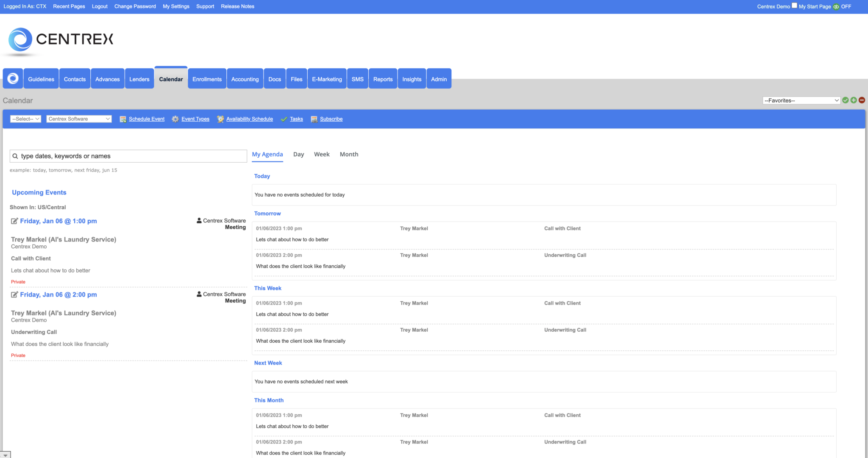
Task: Click the green checkmark icon beside Tasks
Action: [284, 119]
